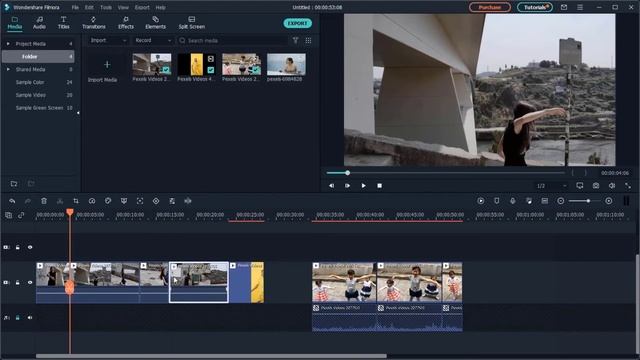Viewport: 640px width, 360px height.
Task: Select the Crop tool in timeline toolbar
Action: 76,201
